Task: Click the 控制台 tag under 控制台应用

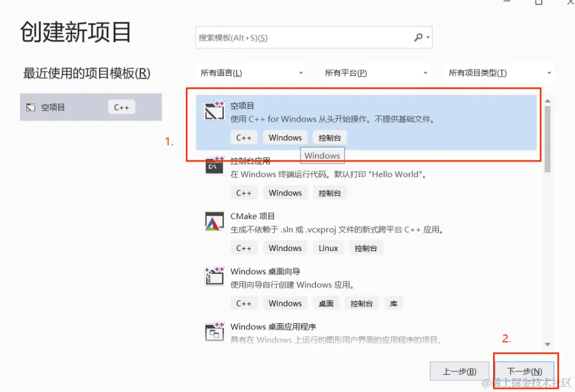Action: tap(330, 193)
